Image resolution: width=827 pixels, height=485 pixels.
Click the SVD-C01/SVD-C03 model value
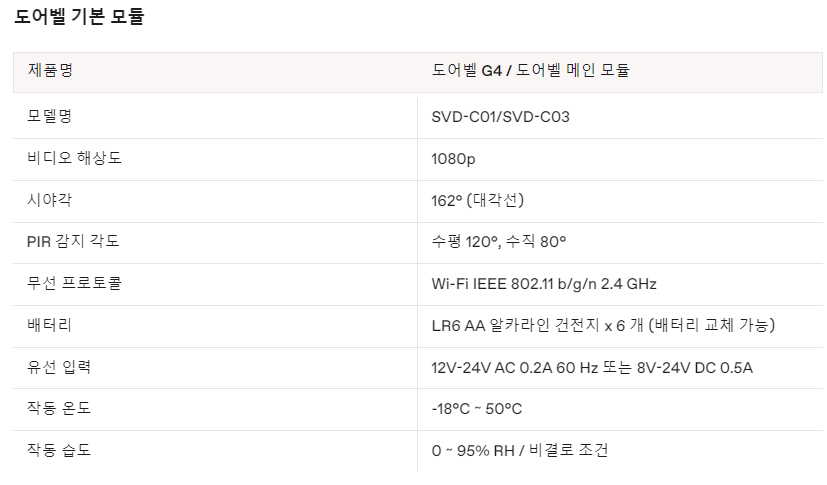[500, 116]
